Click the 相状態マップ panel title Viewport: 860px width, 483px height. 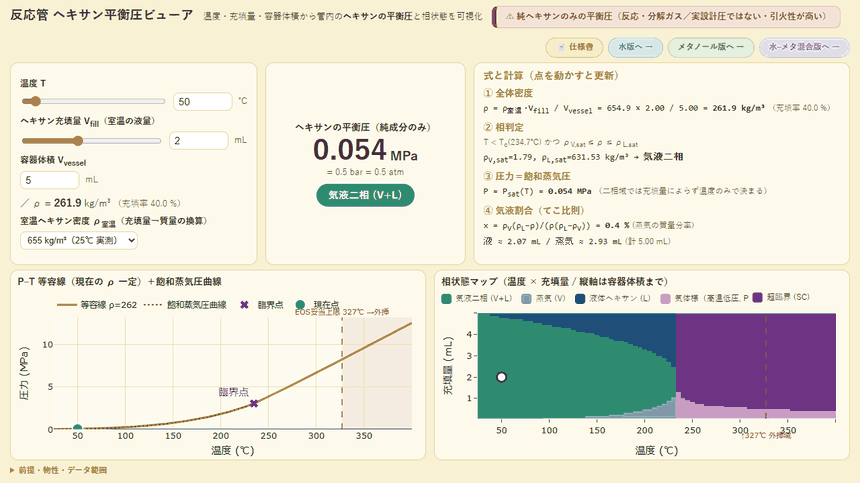[x=555, y=281]
